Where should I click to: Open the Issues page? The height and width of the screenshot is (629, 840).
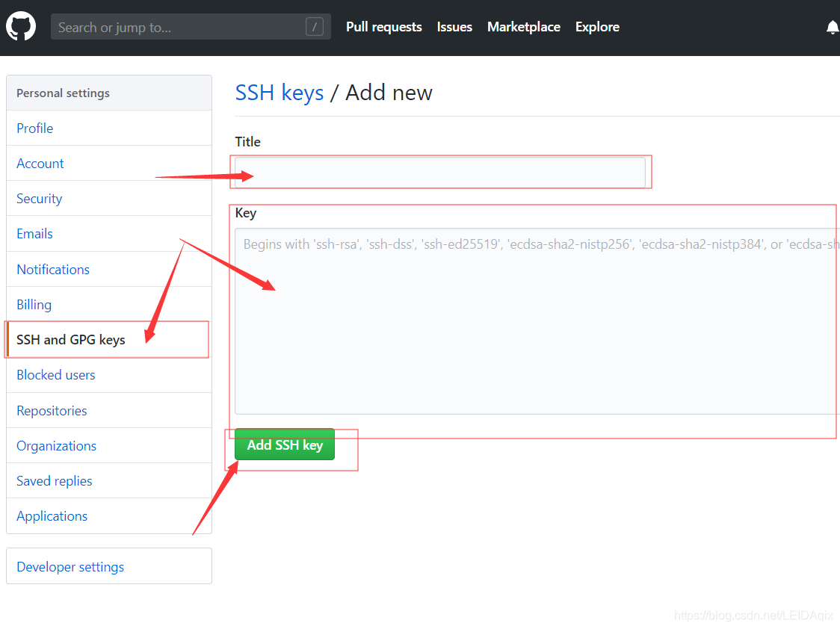coord(454,27)
